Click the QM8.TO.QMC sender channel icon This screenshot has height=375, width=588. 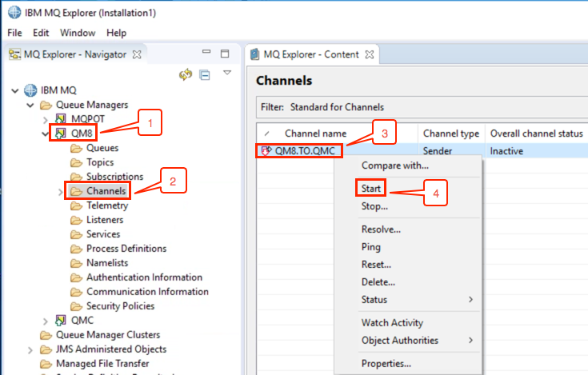click(266, 151)
